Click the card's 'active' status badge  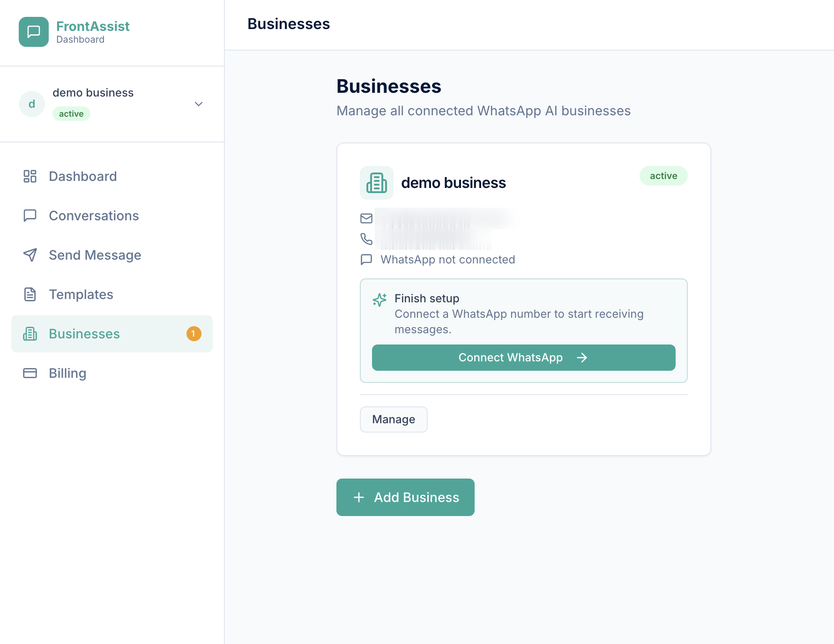click(x=663, y=176)
